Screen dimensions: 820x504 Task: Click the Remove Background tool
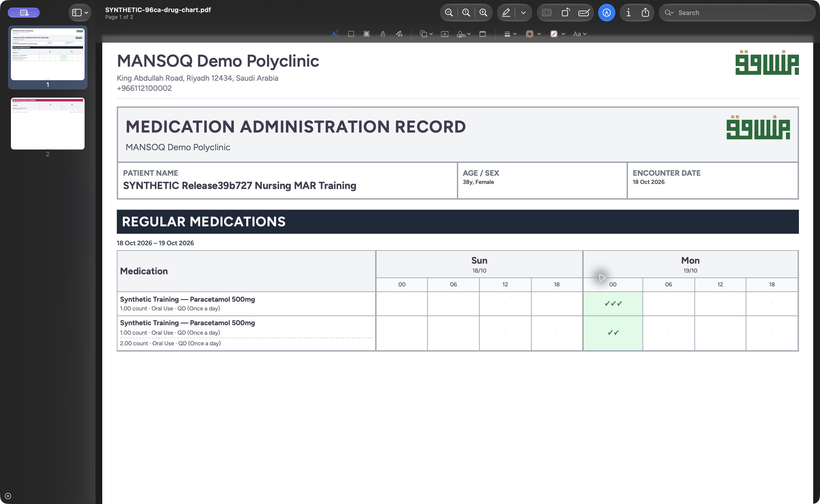[547, 13]
